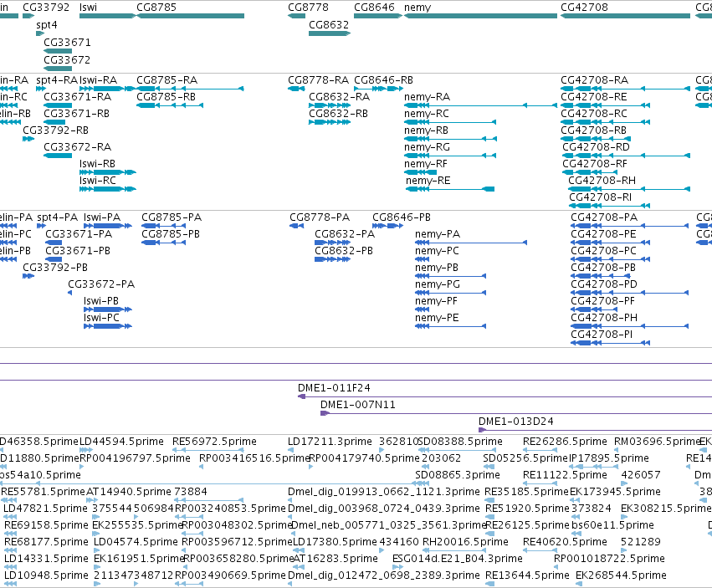712x588 pixels.
Task: Open the CG8632 gene feature
Action: pyautogui.click(x=330, y=33)
